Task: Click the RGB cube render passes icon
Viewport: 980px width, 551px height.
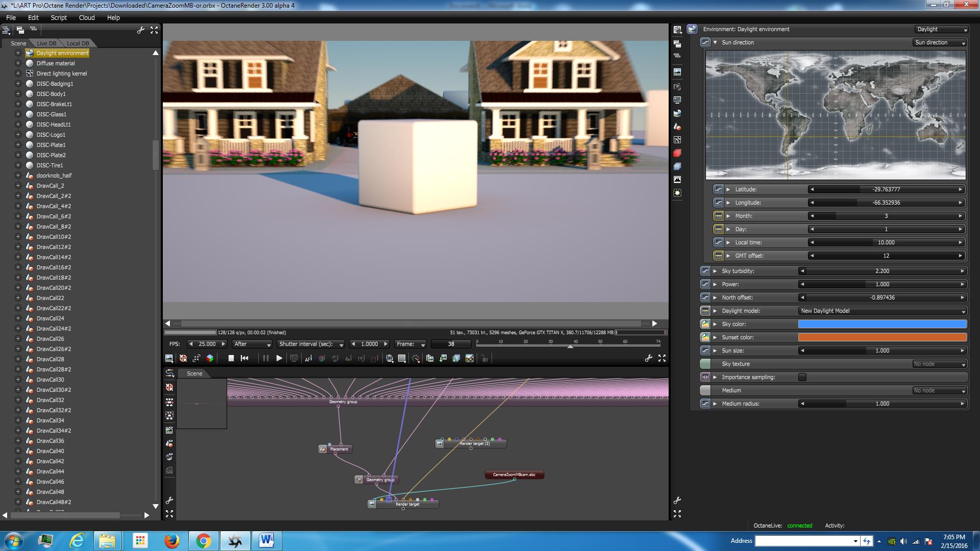Action: (x=210, y=359)
